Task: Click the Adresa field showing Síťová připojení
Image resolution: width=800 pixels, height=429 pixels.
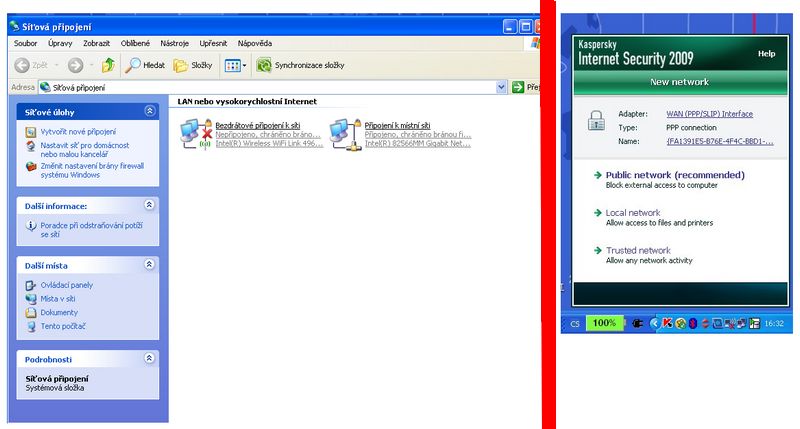Action: 273,87
